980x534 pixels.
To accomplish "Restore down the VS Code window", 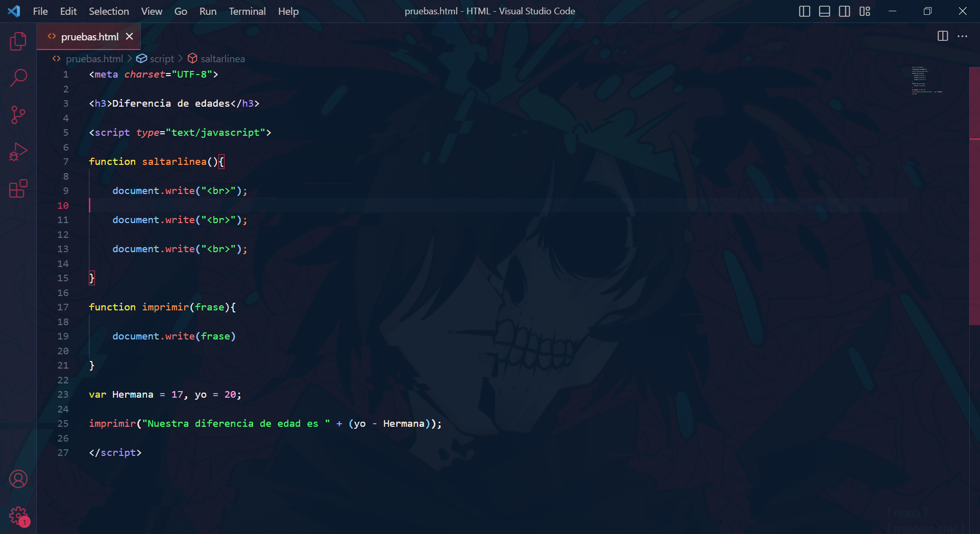I will [927, 11].
